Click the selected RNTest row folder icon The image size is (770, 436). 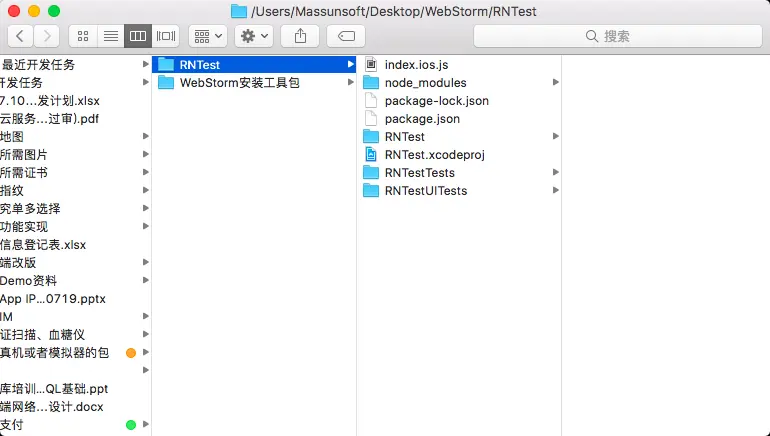point(166,64)
